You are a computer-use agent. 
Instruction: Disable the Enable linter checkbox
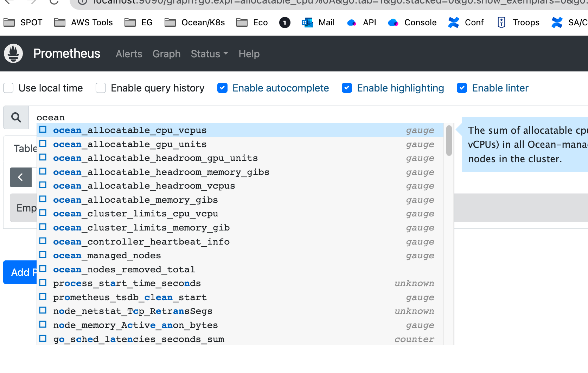[x=462, y=88]
